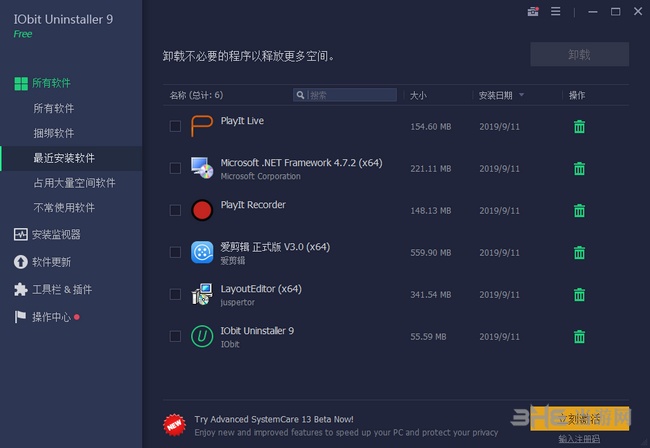The width and height of the screenshot is (650, 448).
Task: Check the PlayIt Live checkbox
Action: 175,126
